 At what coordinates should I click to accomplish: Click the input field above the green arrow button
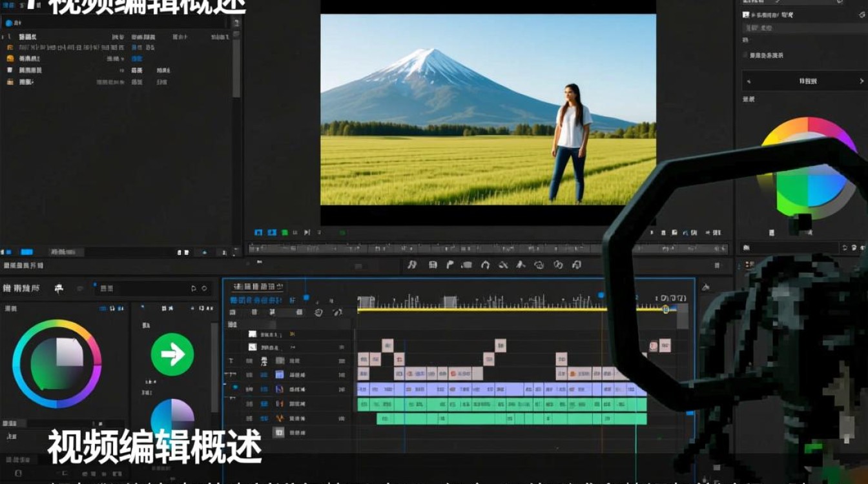pos(154,288)
